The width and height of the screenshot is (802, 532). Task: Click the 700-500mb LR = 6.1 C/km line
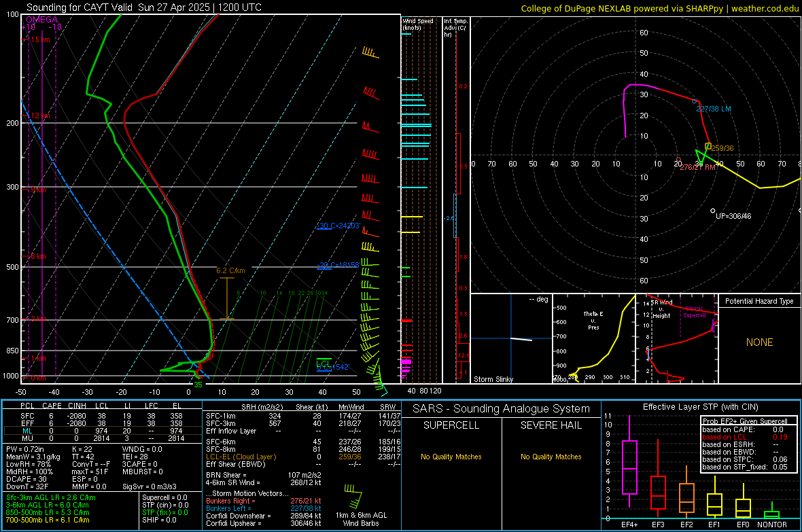tap(48, 520)
